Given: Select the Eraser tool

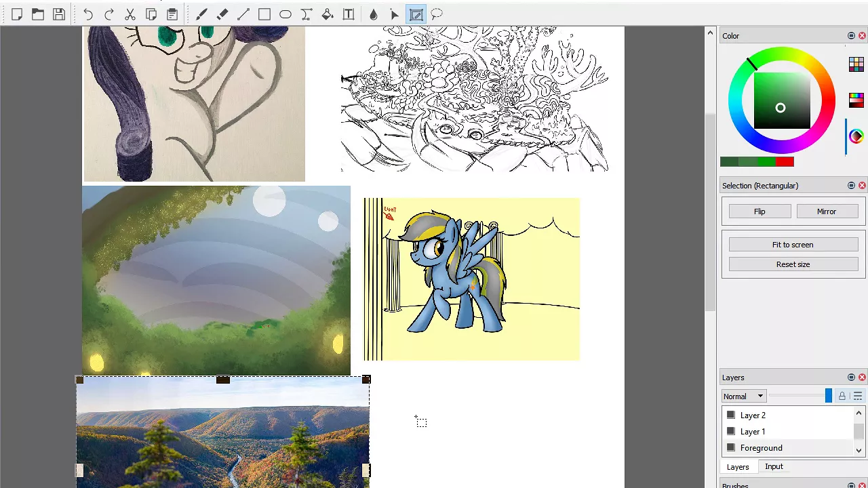Looking at the screenshot, I should pos(222,14).
